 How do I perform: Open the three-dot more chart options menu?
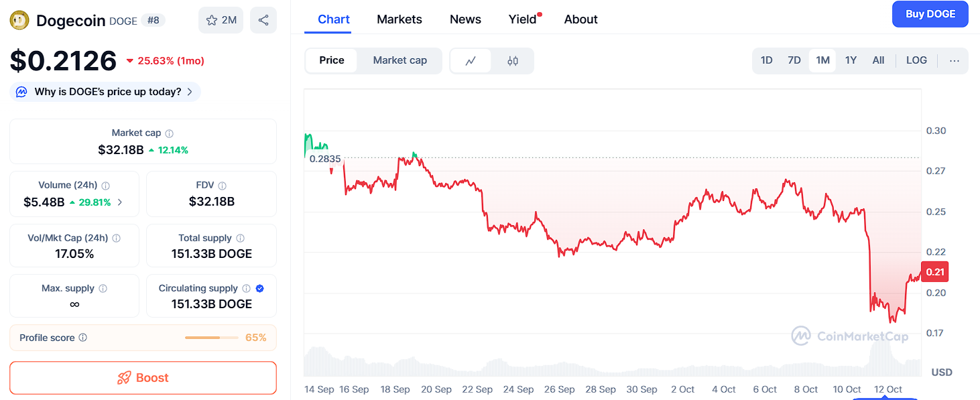coord(955,60)
